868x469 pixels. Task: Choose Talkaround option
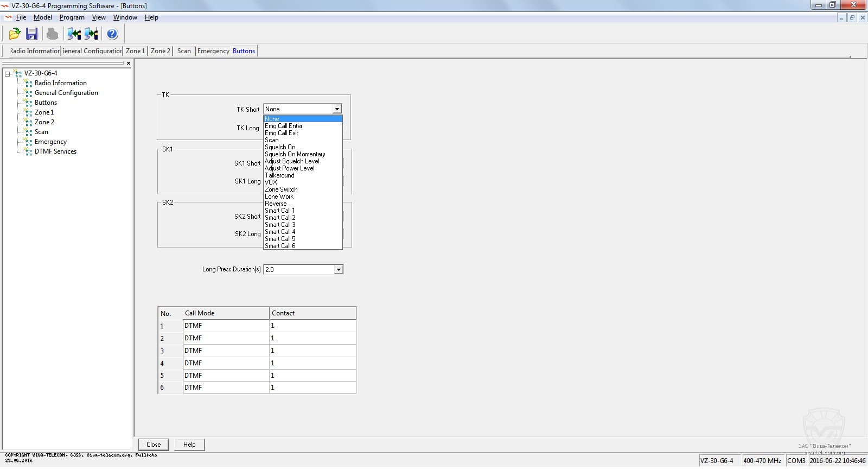tap(303, 175)
